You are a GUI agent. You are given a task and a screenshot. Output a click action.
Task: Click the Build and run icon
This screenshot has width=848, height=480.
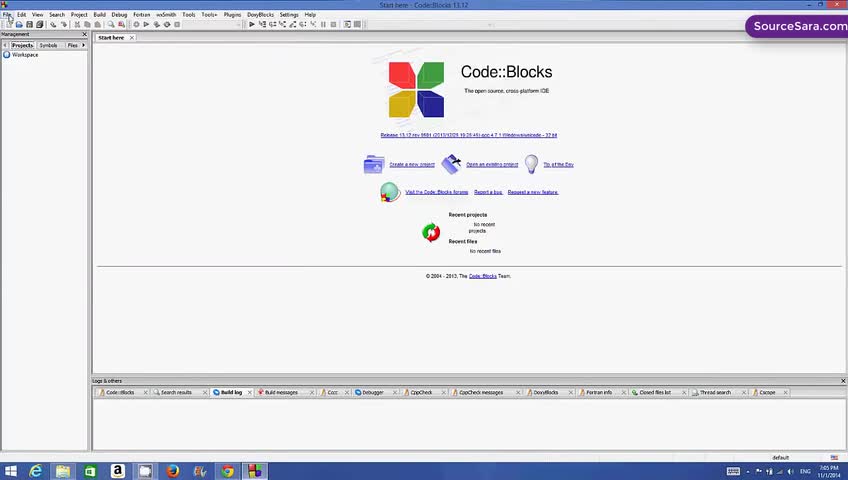click(157, 24)
